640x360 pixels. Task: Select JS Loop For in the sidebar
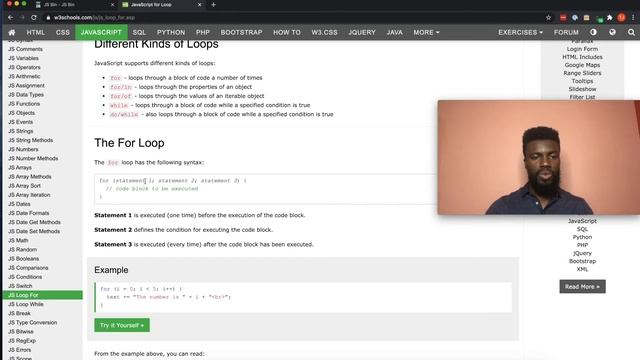pos(42,295)
